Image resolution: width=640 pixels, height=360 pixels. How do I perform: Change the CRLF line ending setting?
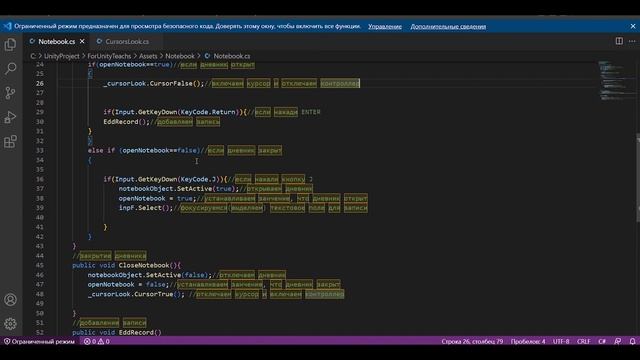pyautogui.click(x=584, y=341)
